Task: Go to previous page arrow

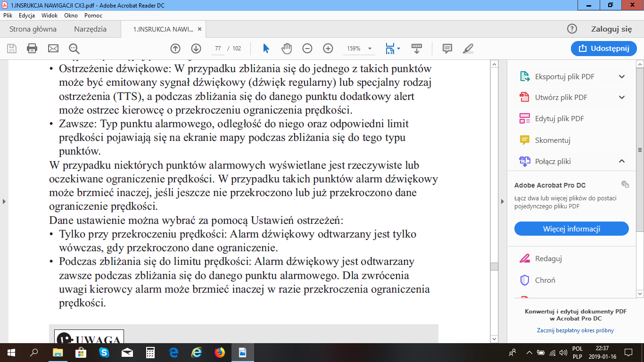Action: tap(175, 49)
